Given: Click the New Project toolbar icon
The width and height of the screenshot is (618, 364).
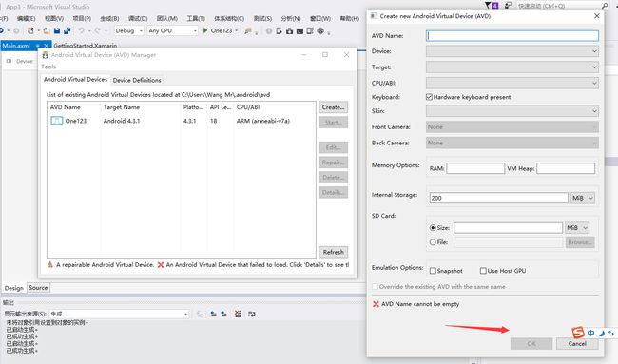Looking at the screenshot, I should [30, 30].
